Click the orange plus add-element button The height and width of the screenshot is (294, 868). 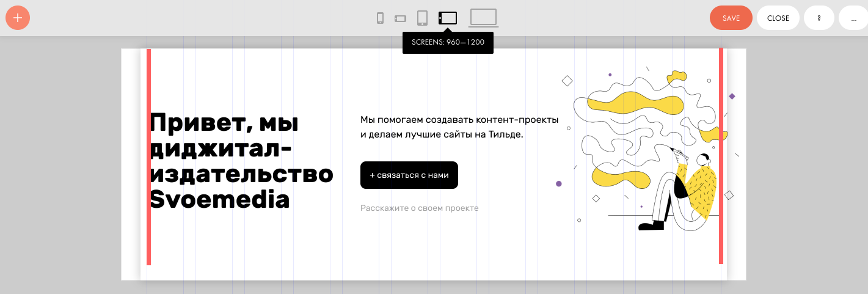tap(18, 18)
